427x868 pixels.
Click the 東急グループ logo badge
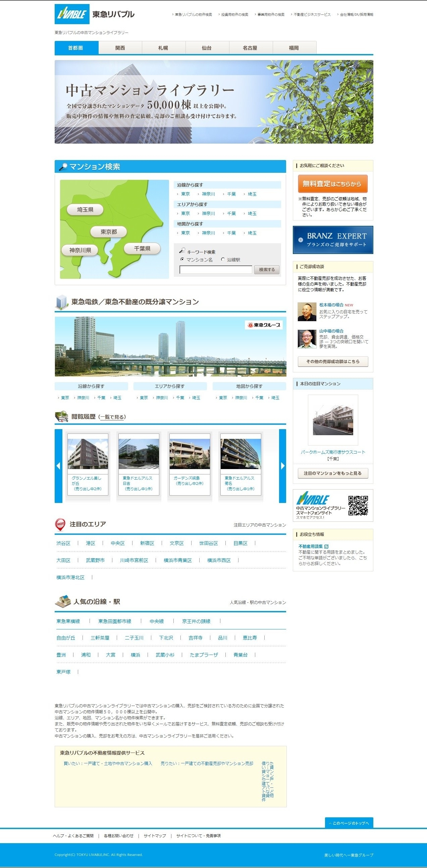tap(264, 325)
